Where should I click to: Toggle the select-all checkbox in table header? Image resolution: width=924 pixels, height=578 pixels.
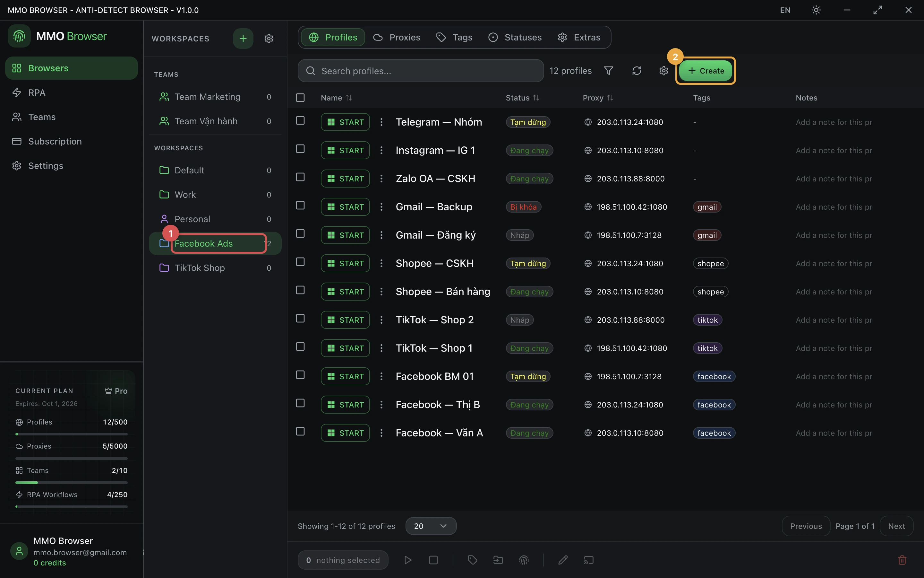click(x=301, y=98)
